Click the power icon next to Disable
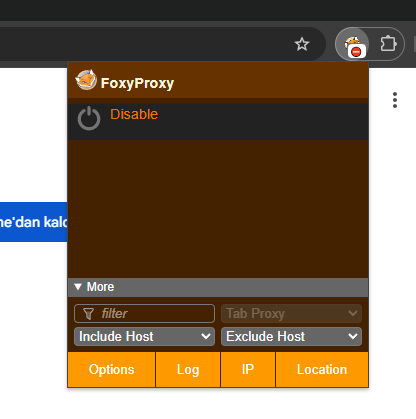The image size is (416, 419). pyautogui.click(x=89, y=118)
